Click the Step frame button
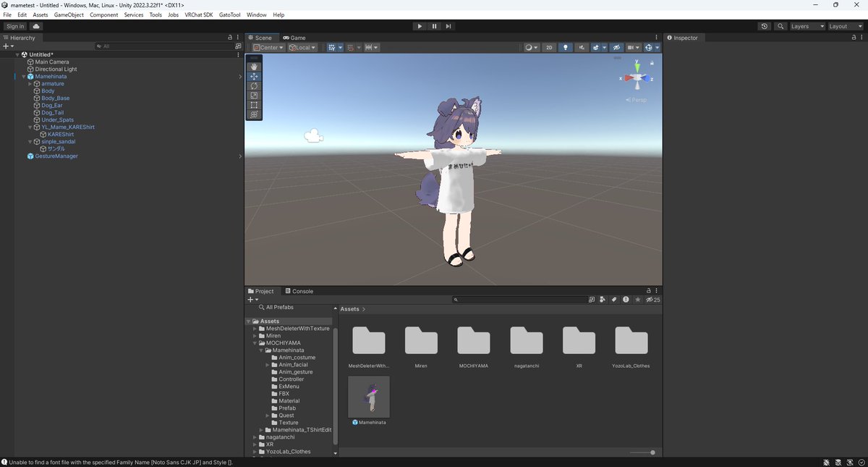Viewport: 868px width, 467px height. point(448,26)
